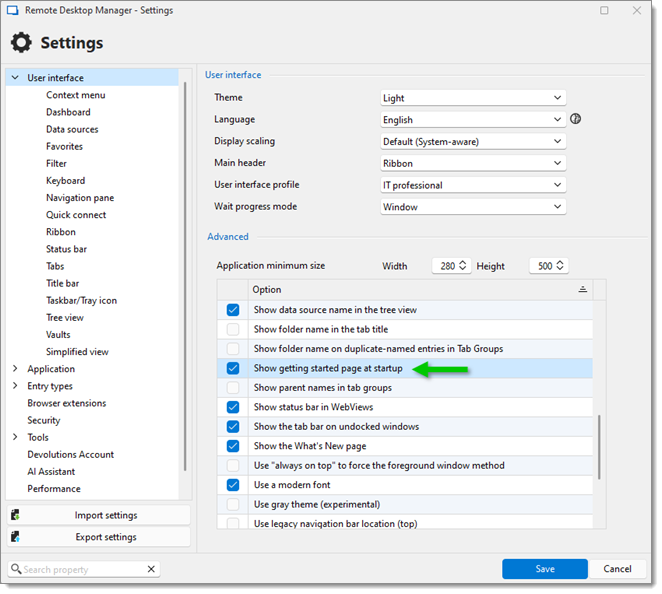Expand the Entry types tree node
Screen dimensions: 662x594
(15, 386)
